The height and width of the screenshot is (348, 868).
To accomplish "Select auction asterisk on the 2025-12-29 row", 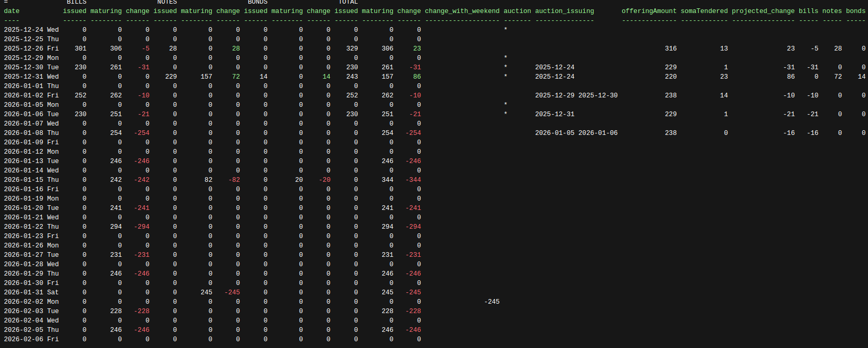I will coord(506,58).
